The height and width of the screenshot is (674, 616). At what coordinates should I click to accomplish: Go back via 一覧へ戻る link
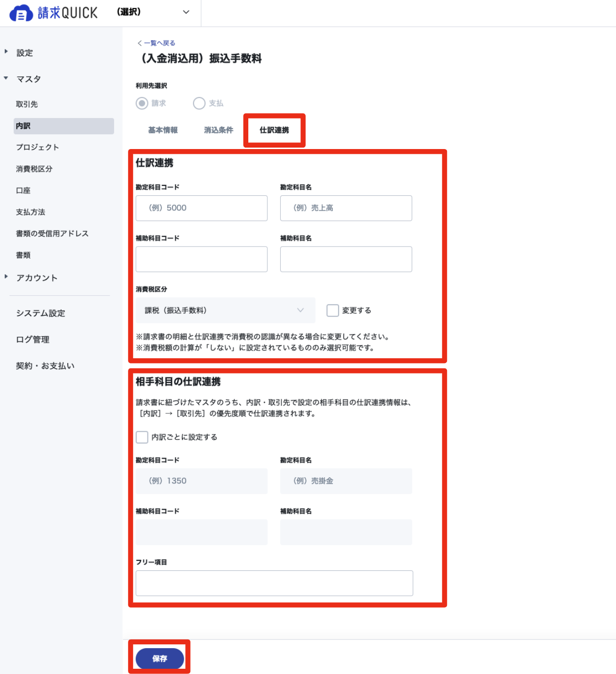pos(156,43)
